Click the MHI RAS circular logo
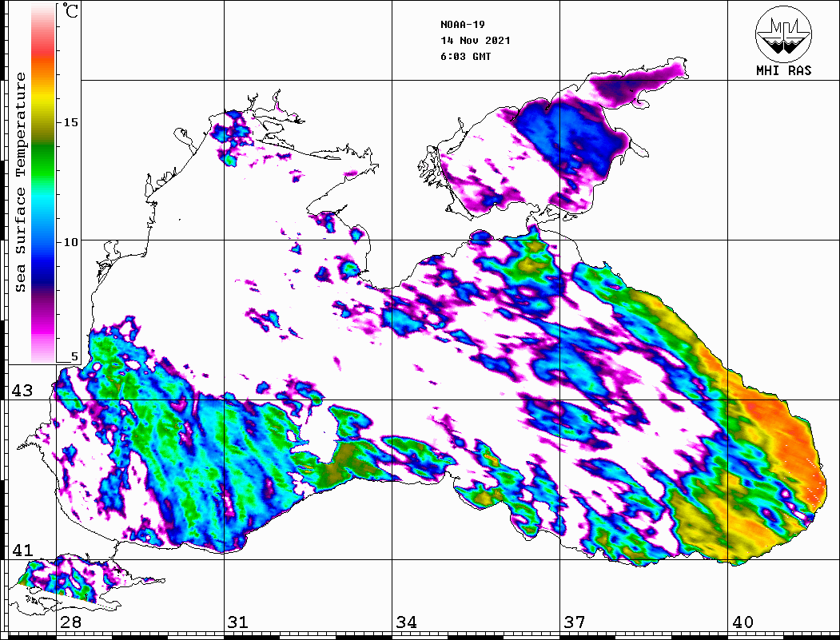 (784, 34)
